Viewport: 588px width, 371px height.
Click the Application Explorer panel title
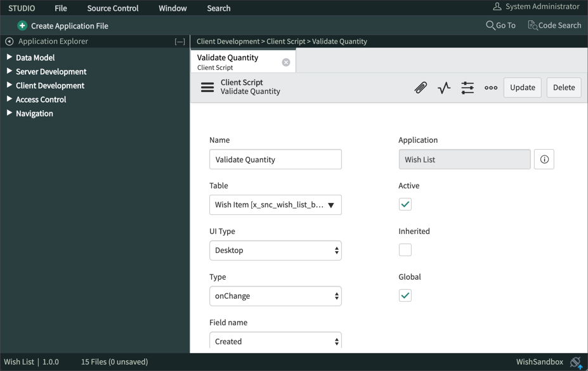53,41
